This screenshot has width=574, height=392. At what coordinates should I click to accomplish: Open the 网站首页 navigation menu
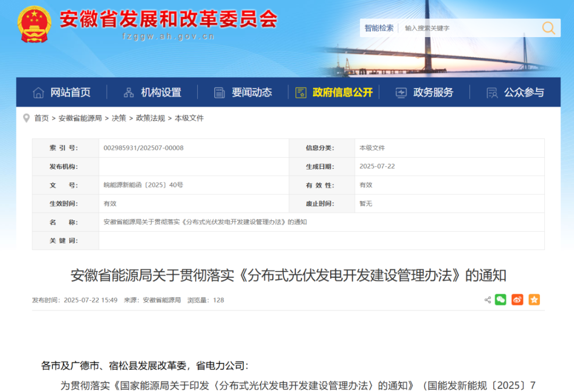click(72, 92)
